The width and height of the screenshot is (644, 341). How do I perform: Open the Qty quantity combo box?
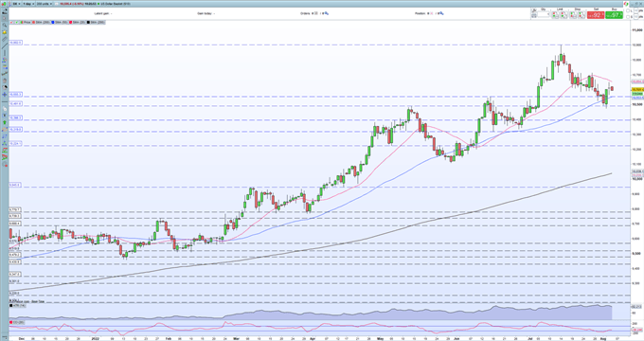pyautogui.click(x=544, y=14)
